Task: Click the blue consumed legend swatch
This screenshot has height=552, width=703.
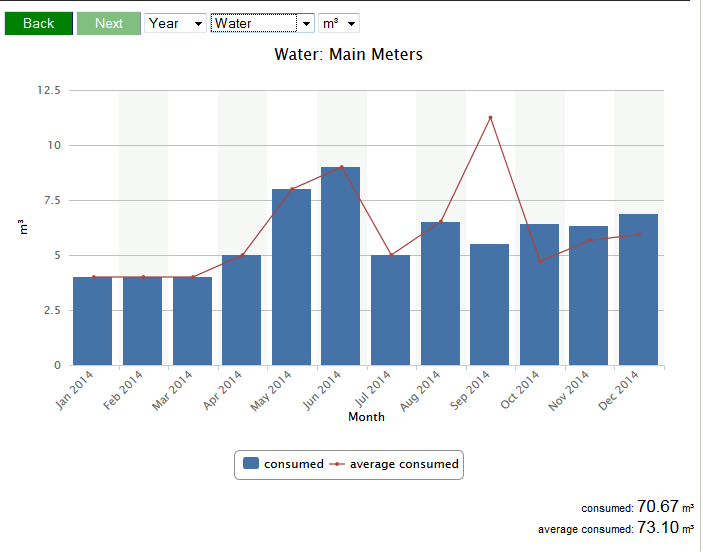Action: pyautogui.click(x=252, y=464)
